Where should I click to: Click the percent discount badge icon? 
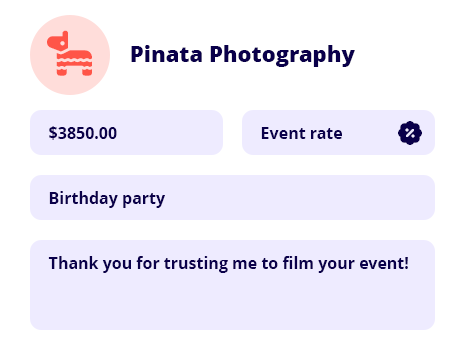pos(410,133)
